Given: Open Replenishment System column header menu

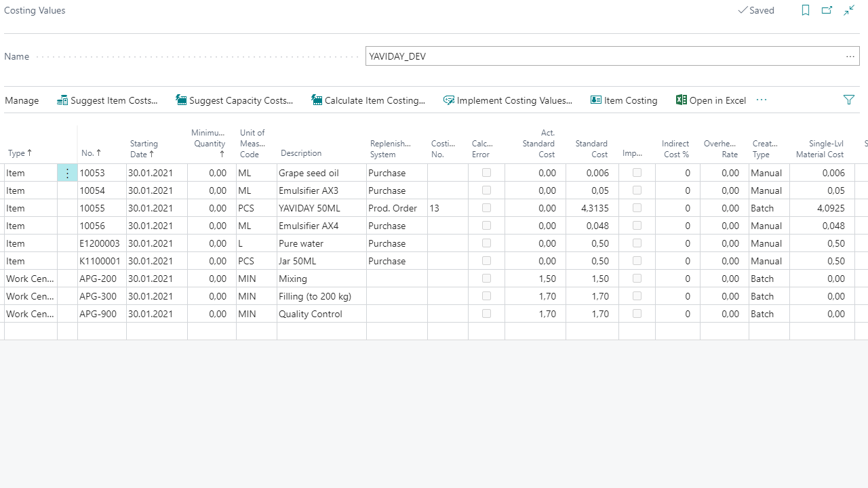Looking at the screenshot, I should 391,149.
